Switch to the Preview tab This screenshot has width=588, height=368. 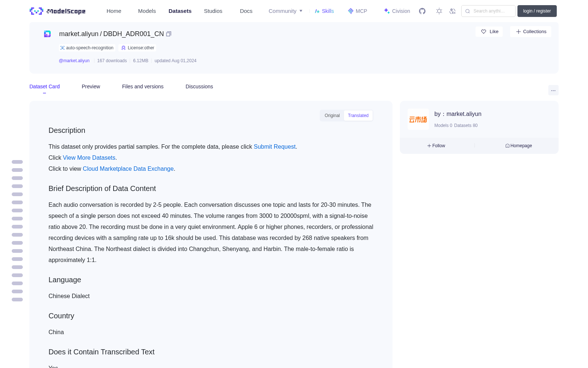tap(91, 86)
